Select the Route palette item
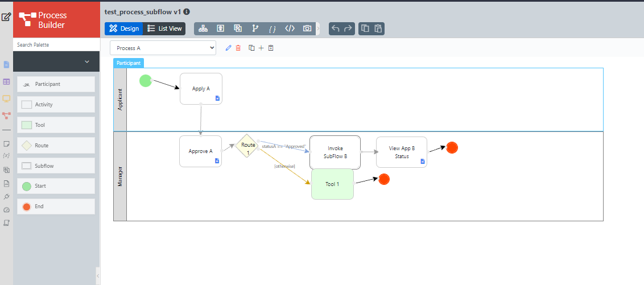Image resolution: width=644 pixels, height=285 pixels. point(56,146)
